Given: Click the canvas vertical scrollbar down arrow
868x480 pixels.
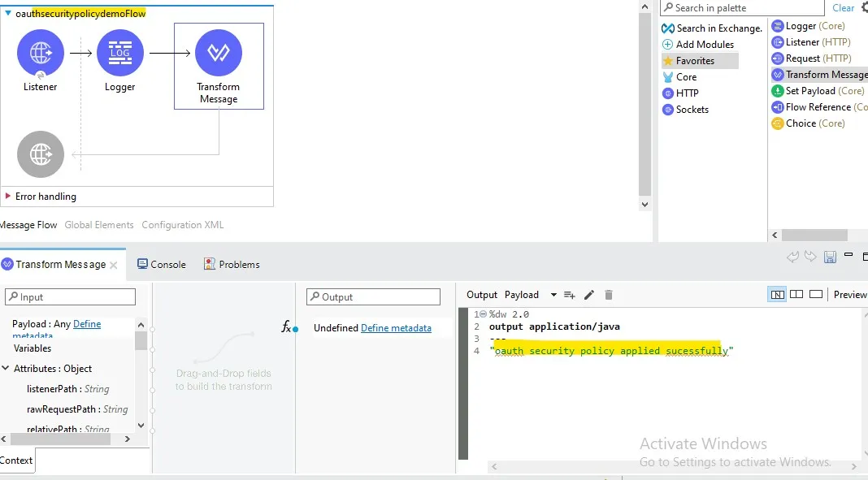Looking at the screenshot, I should [x=645, y=204].
